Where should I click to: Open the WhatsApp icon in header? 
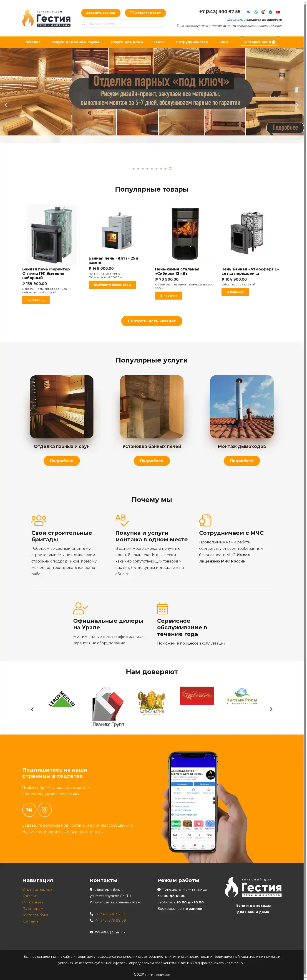click(256, 12)
